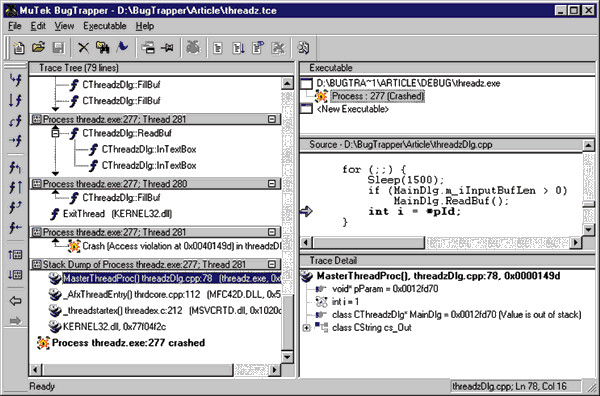Screen dimensions: 600x396
Task: Click the toolbar pin-like arrow icon
Action: click(x=167, y=48)
